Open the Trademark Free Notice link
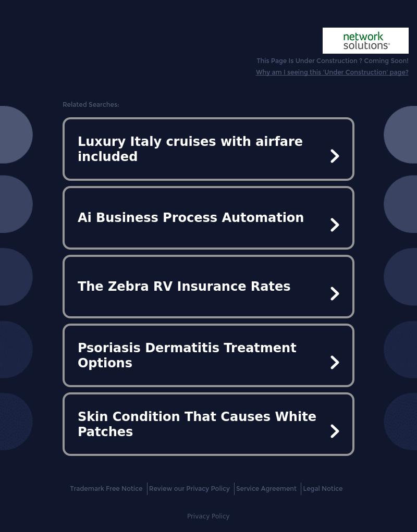 point(106,489)
